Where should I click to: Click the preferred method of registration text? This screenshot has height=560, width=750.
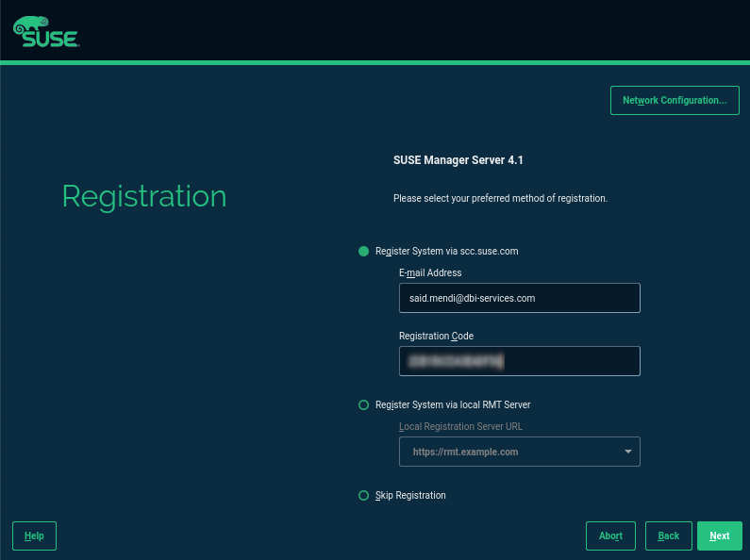click(500, 198)
